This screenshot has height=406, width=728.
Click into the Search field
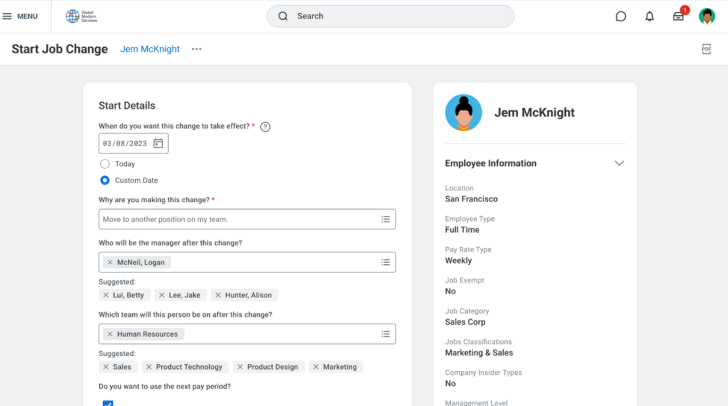[390, 16]
